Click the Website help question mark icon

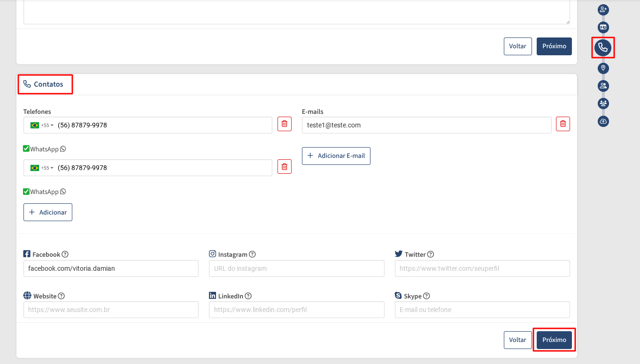pyautogui.click(x=61, y=296)
